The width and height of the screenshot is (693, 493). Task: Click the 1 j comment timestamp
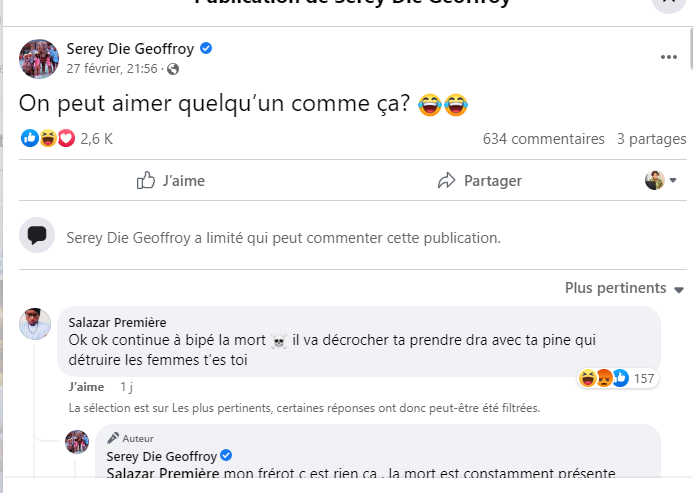click(126, 387)
